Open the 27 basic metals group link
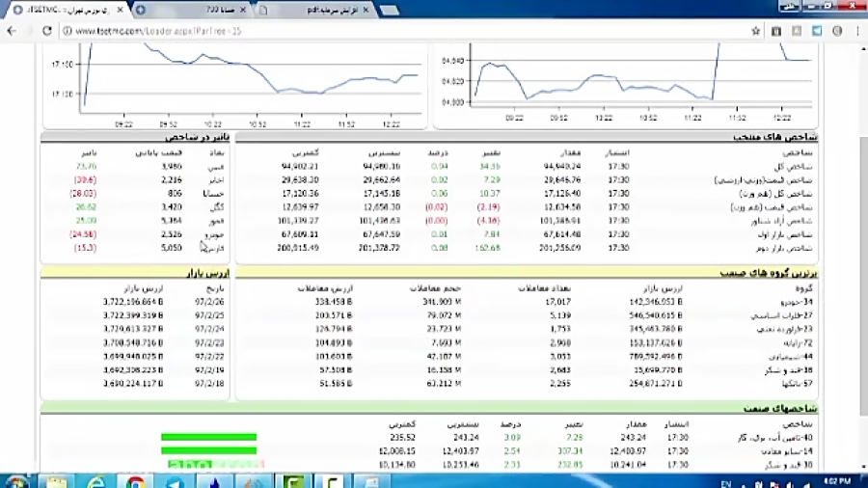 point(781,315)
